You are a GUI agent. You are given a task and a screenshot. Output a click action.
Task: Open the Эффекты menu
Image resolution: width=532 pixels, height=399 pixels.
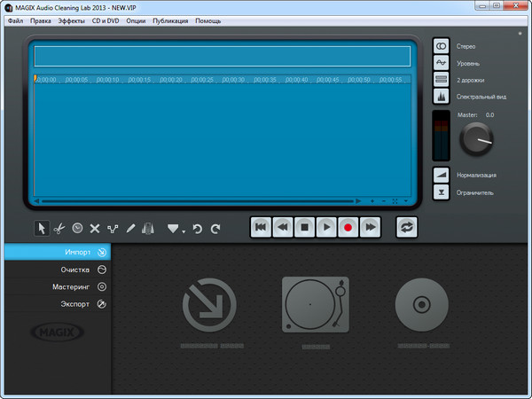point(71,20)
